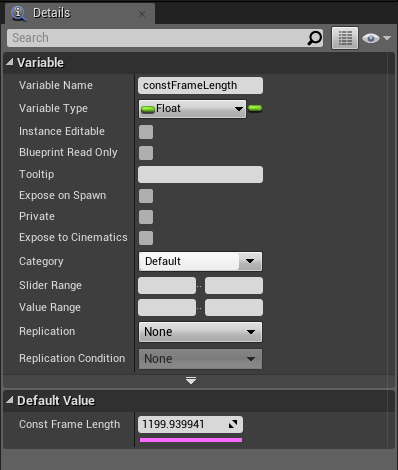398x470 pixels.
Task: Close the Details tab
Action: [142, 14]
